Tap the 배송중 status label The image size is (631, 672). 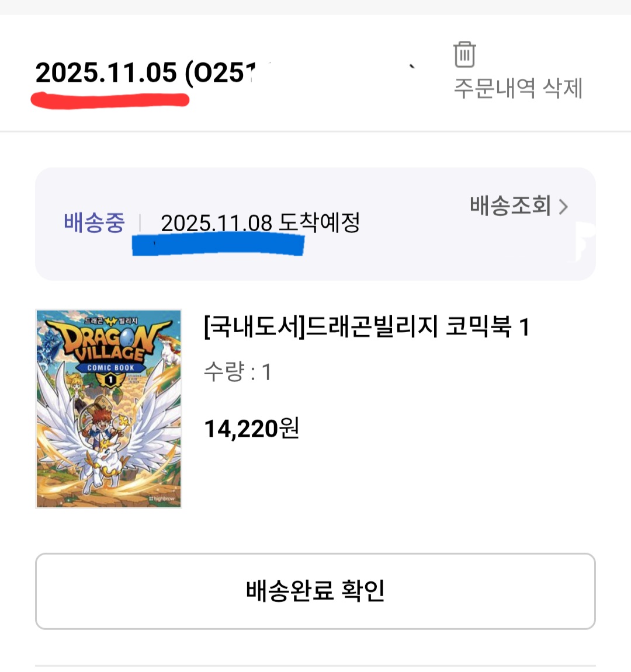(94, 222)
